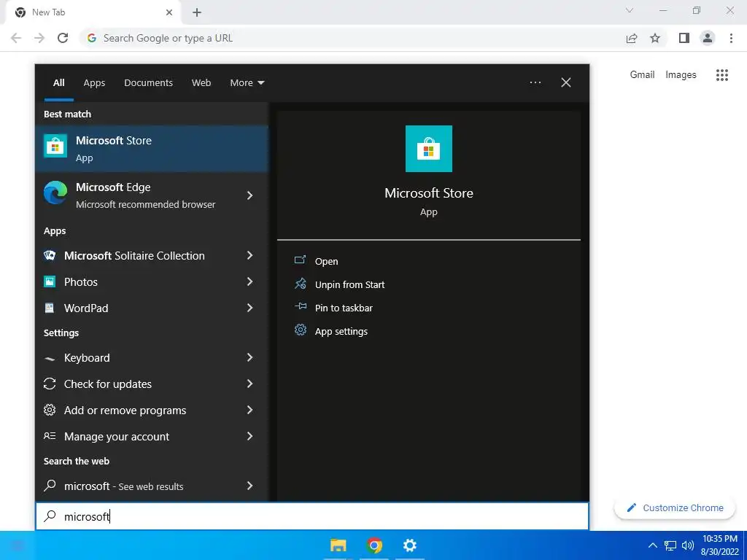This screenshot has height=560, width=747.
Task: Click the Microsoft Edge icon in results
Action: click(55, 193)
